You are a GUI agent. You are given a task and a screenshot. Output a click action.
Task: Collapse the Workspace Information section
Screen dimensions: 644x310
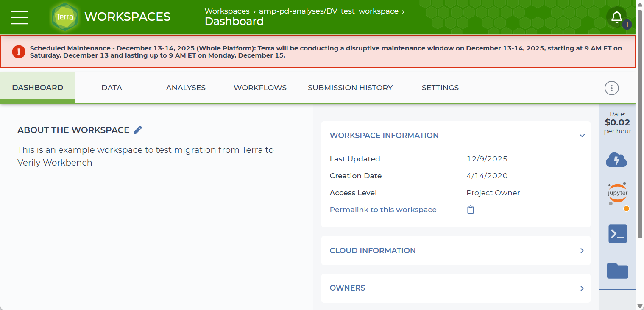pyautogui.click(x=582, y=136)
